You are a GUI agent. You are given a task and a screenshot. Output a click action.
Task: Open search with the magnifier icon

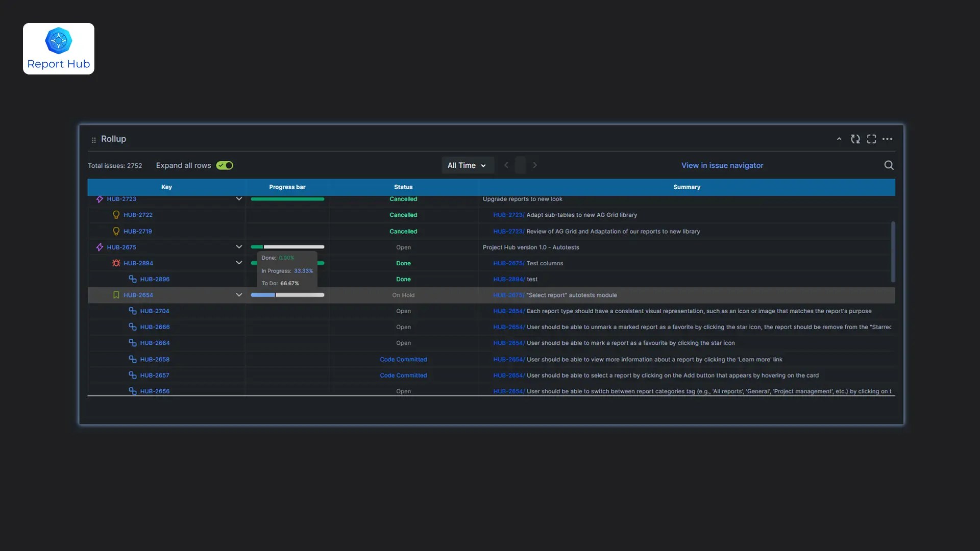pyautogui.click(x=889, y=165)
